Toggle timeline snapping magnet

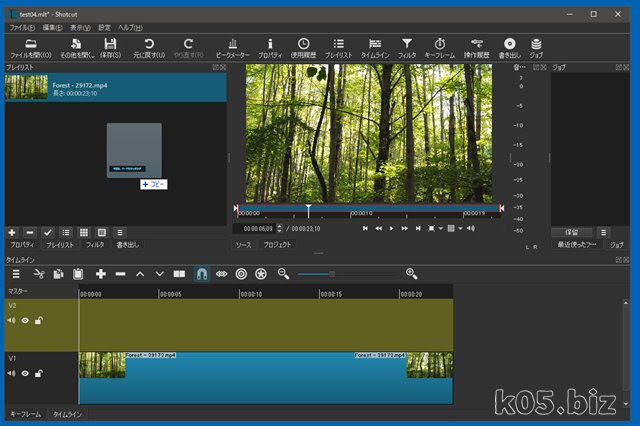click(202, 274)
